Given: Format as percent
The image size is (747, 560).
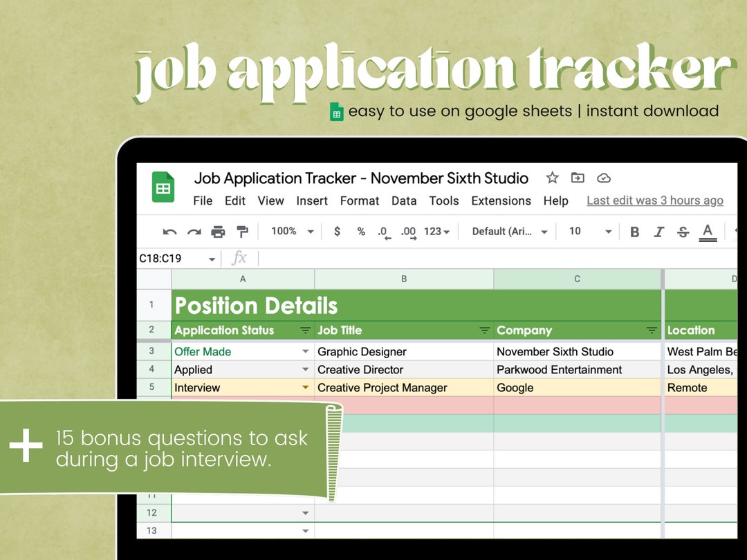Looking at the screenshot, I should click(x=361, y=232).
